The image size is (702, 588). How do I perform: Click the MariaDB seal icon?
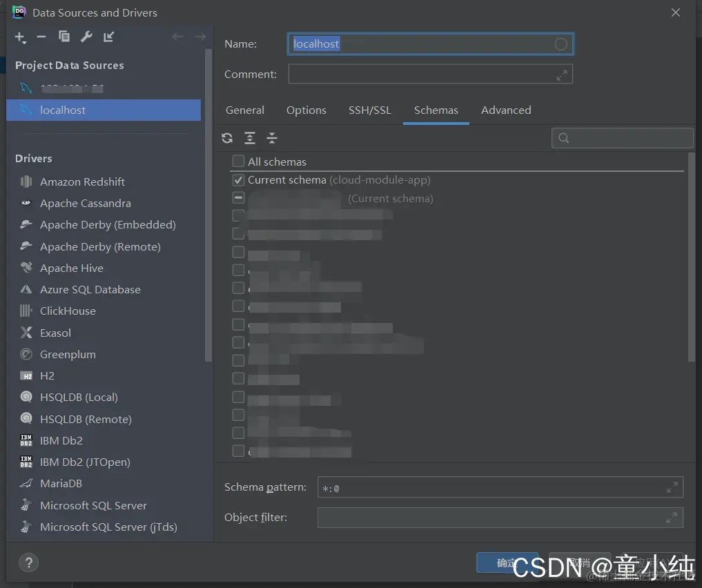(26, 483)
